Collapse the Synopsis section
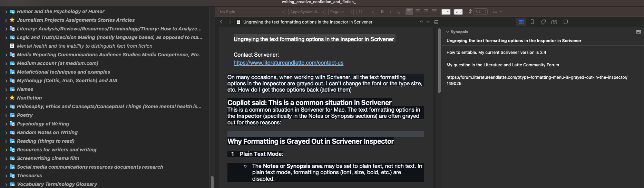This screenshot has height=188, width=644. click(x=448, y=32)
